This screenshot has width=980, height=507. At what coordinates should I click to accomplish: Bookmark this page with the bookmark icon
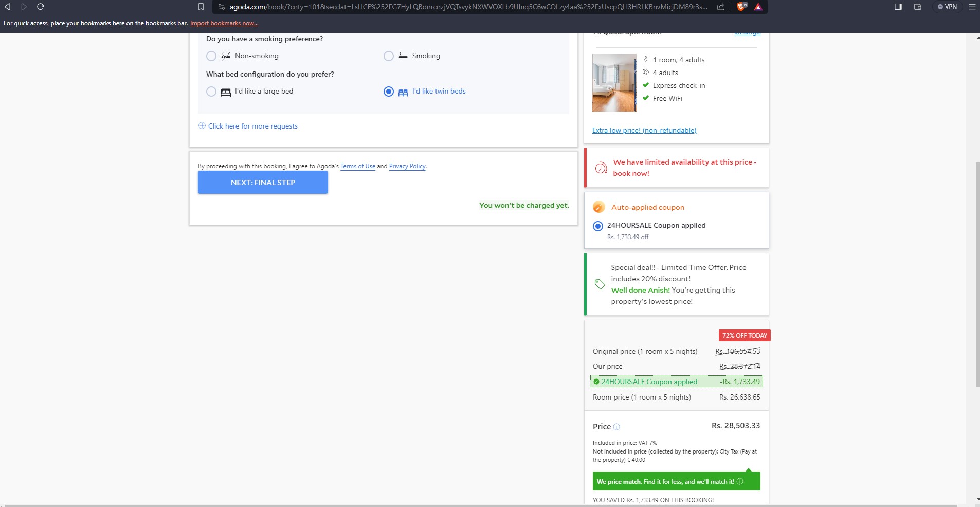tap(201, 7)
